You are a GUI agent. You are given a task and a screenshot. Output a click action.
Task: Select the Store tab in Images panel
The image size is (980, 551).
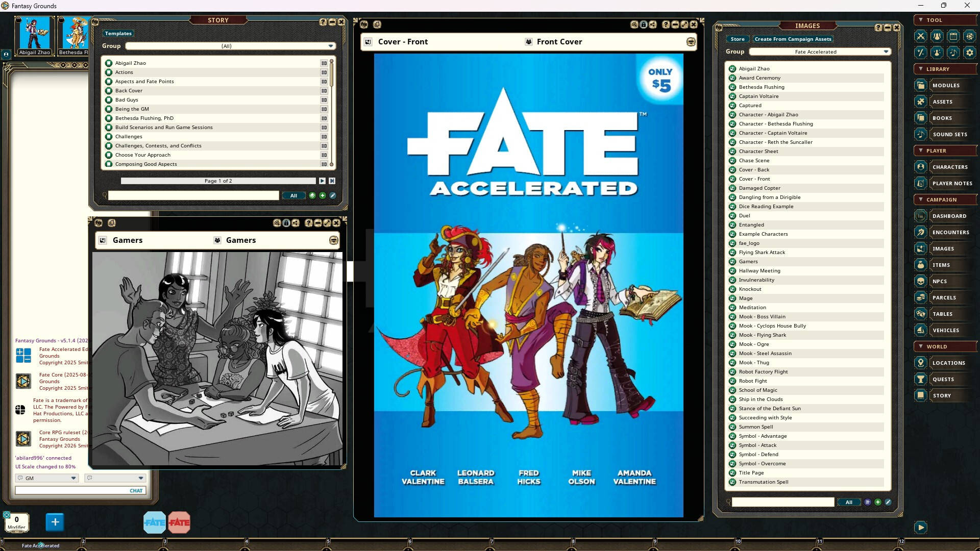click(737, 39)
